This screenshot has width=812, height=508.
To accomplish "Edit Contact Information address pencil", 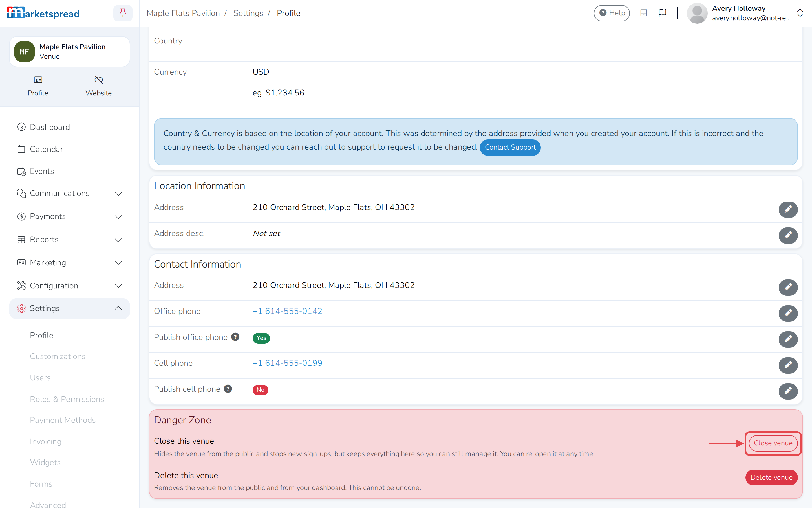I will [788, 288].
